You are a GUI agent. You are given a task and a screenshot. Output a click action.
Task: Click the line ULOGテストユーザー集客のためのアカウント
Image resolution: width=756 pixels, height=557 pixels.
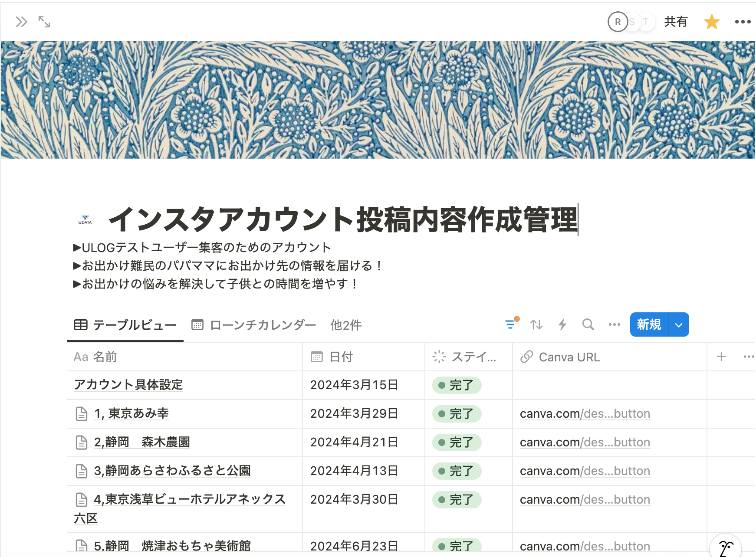pyautogui.click(x=202, y=248)
